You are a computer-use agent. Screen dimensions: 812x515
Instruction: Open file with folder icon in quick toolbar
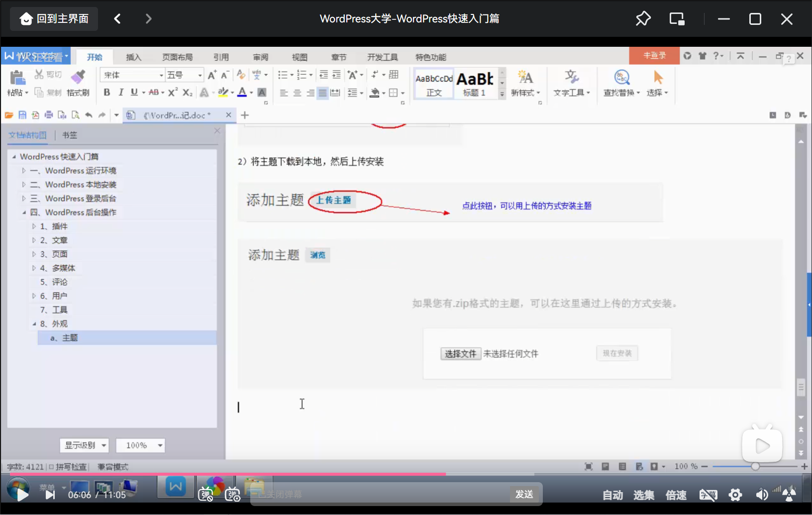click(x=9, y=115)
